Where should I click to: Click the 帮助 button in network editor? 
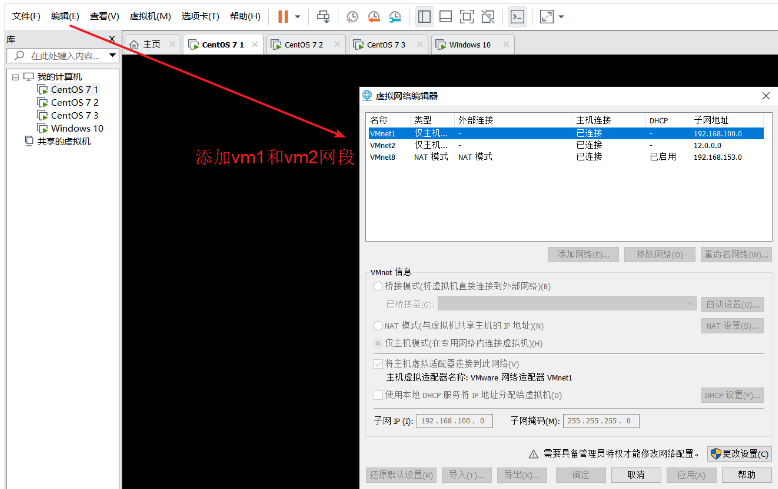[x=746, y=475]
